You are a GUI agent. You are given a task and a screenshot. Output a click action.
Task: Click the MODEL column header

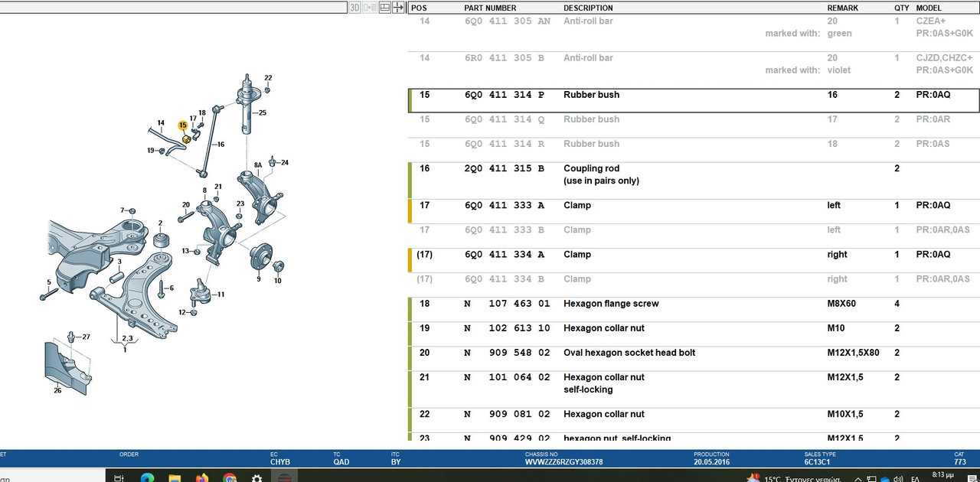(930, 8)
